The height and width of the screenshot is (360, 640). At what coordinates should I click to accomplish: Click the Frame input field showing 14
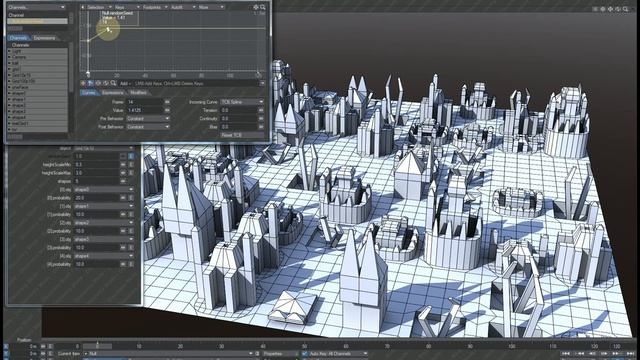point(144,102)
